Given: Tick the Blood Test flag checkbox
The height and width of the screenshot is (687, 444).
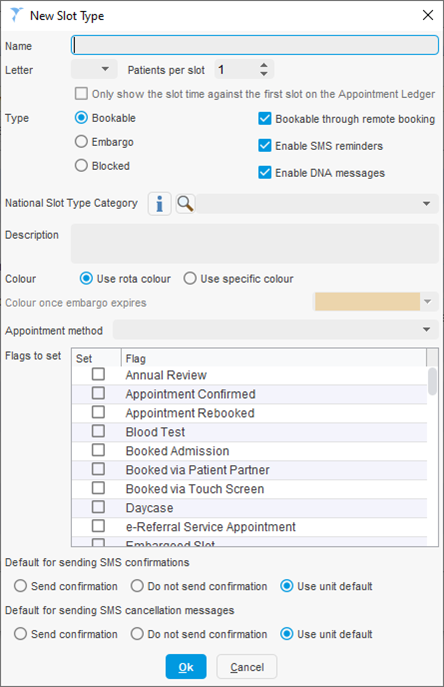Looking at the screenshot, I should coord(98,431).
